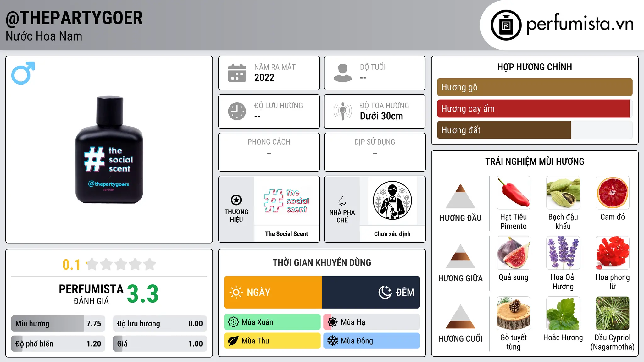Select the Đêm nighttime bar

click(x=371, y=292)
